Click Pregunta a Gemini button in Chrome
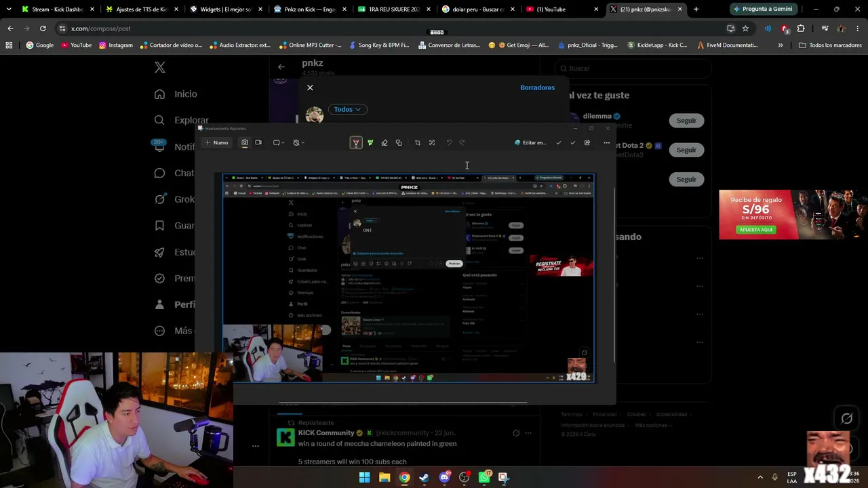868x488 pixels. (762, 9)
